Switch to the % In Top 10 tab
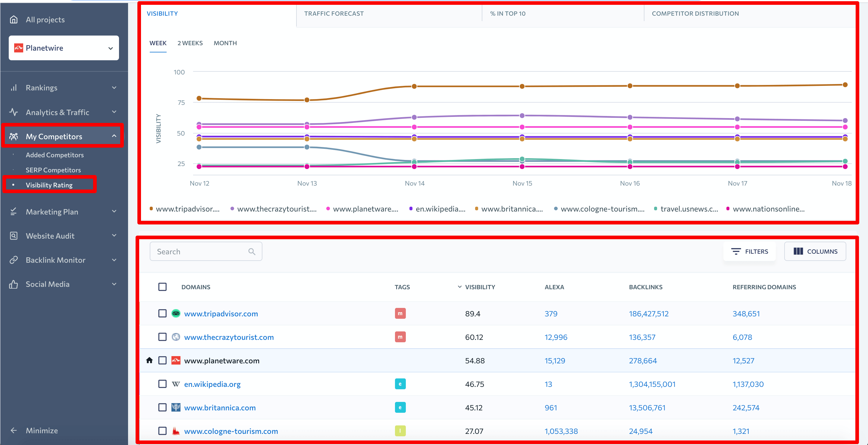This screenshot has height=445, width=868. [x=507, y=14]
